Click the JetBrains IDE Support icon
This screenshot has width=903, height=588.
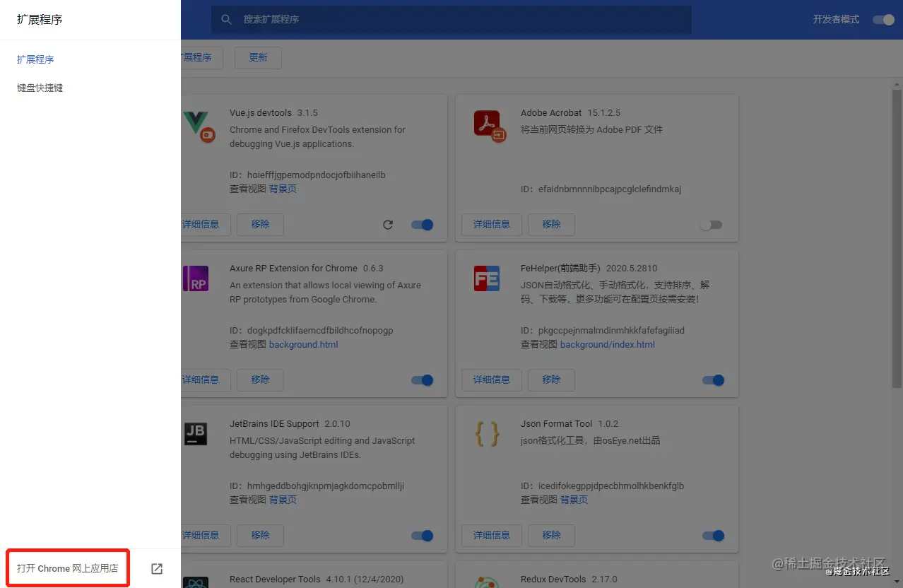click(196, 433)
